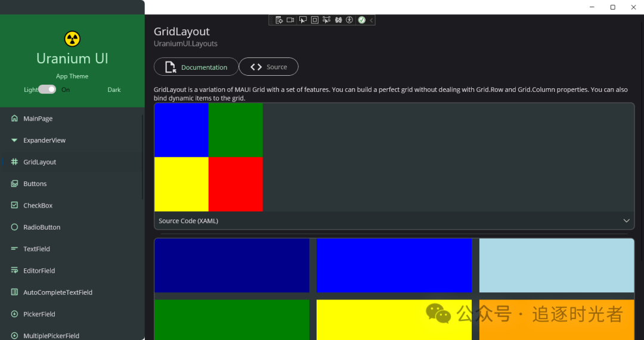Viewport: 644px width, 340px height.
Task: Click the UraniumUI.Layouts subtitle
Action: tap(185, 44)
